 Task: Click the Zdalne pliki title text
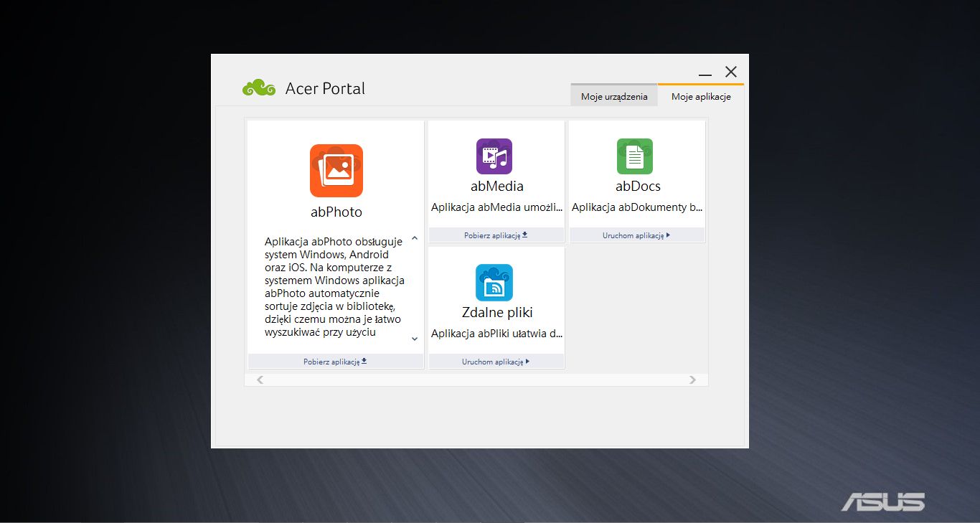point(497,313)
